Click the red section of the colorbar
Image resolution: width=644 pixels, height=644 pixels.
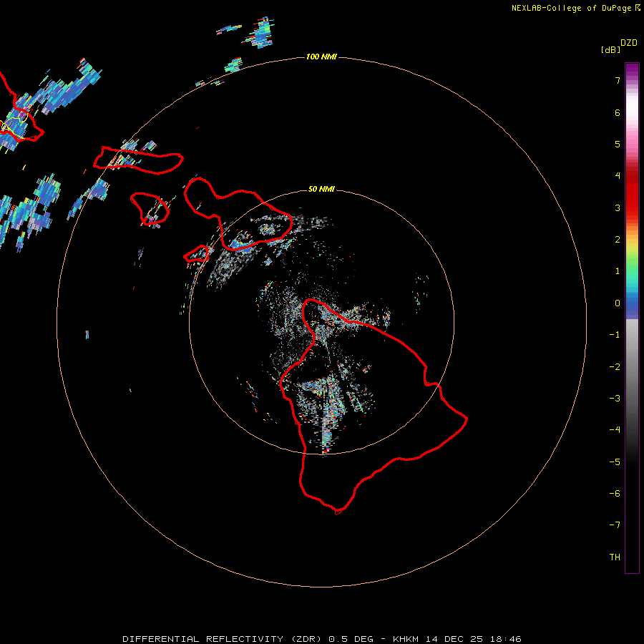tap(632, 191)
